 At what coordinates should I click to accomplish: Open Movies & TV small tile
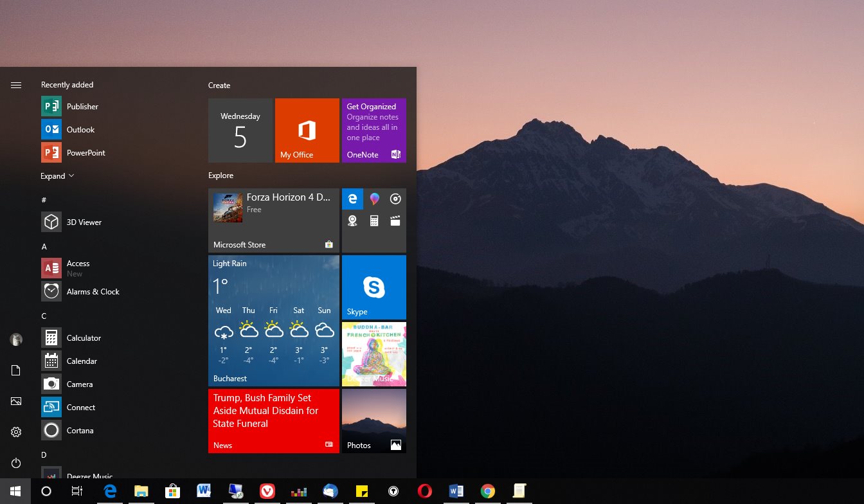(395, 221)
